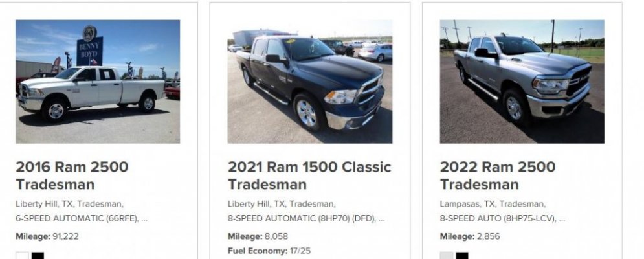This screenshot has width=644, height=259.
Task: Click the Mileage: 2,856 line
Action: 470,236
